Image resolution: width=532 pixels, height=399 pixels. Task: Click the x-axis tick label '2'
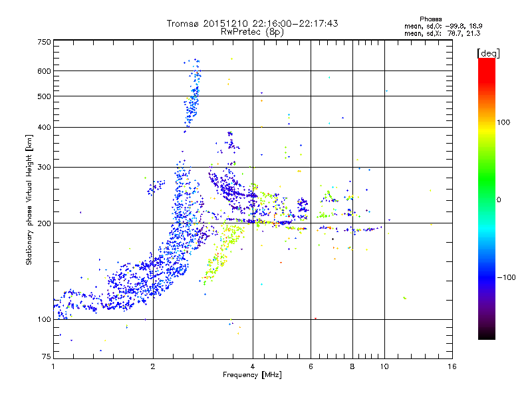coord(153,366)
